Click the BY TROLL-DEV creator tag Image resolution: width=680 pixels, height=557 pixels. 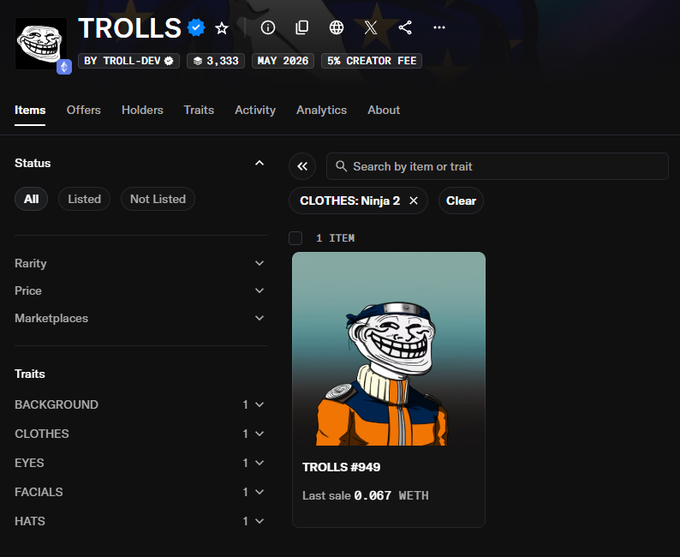(129, 61)
